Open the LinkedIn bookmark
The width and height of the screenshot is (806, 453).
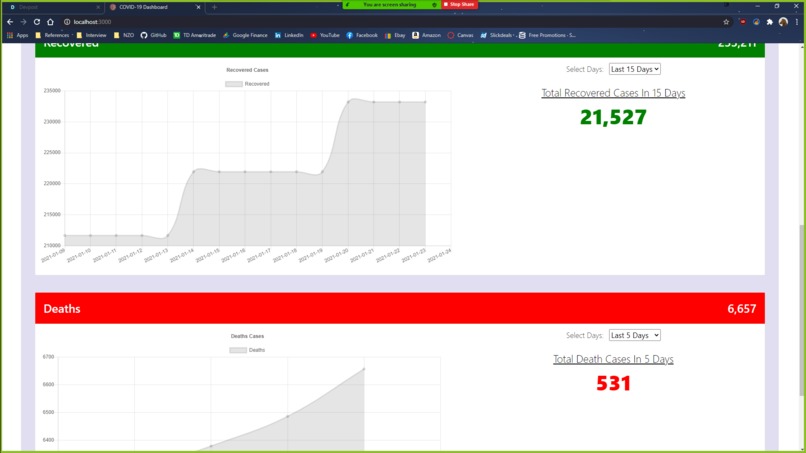(289, 35)
